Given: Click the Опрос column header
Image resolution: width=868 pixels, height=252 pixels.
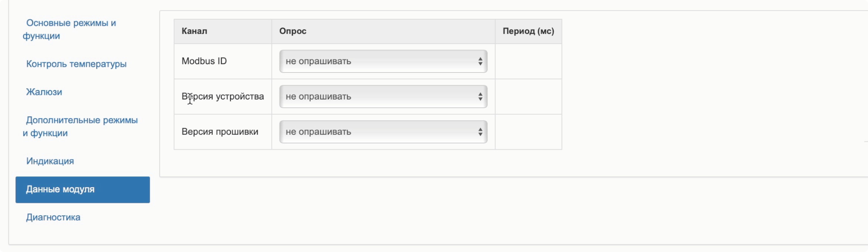Looking at the screenshot, I should click(x=292, y=31).
